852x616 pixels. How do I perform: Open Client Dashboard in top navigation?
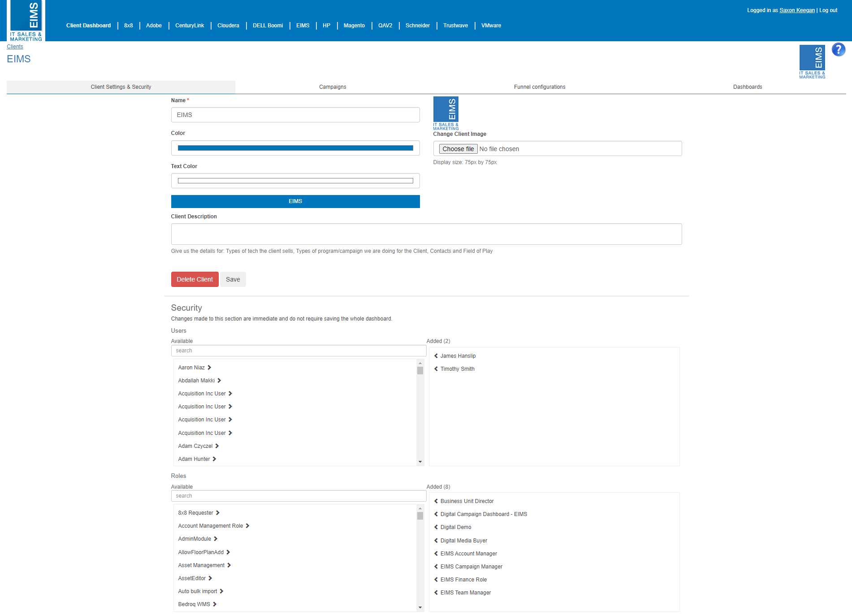[88, 26]
